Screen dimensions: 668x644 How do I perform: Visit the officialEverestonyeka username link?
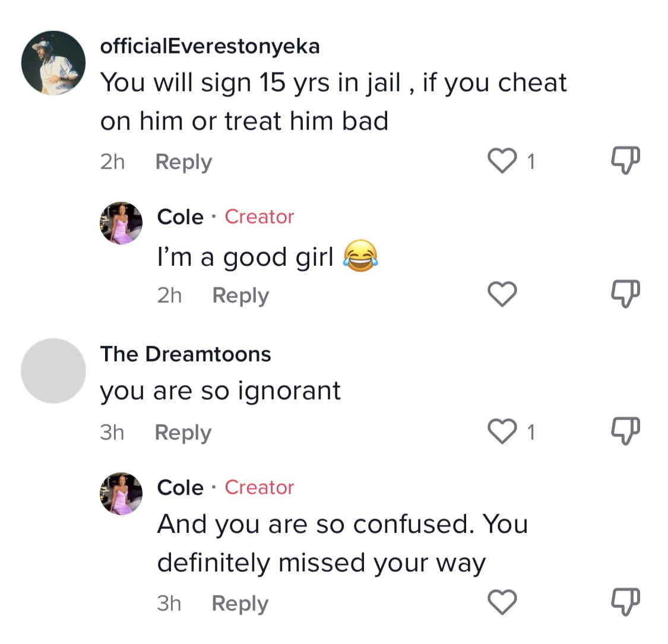pyautogui.click(x=210, y=46)
